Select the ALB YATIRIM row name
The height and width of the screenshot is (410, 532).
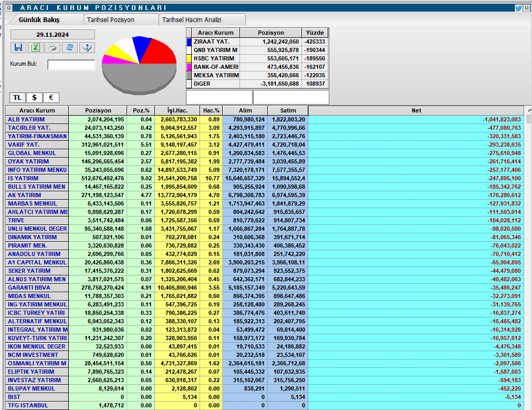pyautogui.click(x=26, y=119)
